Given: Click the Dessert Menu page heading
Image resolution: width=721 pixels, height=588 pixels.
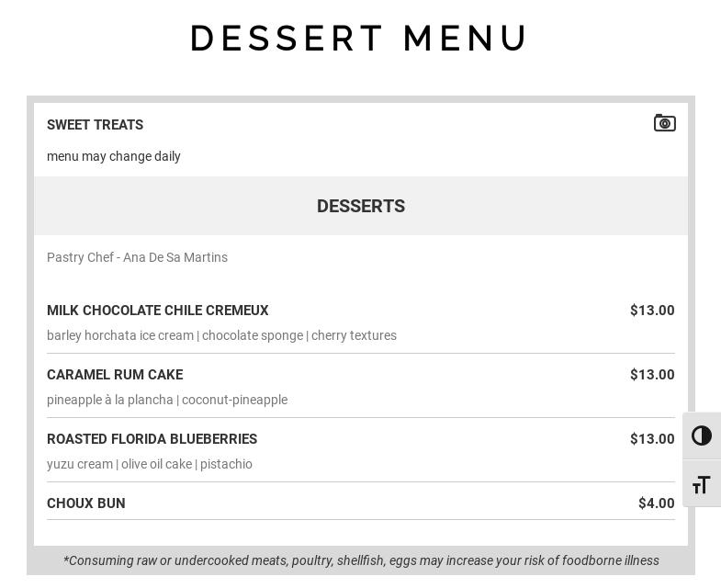Looking at the screenshot, I should [x=358, y=39].
